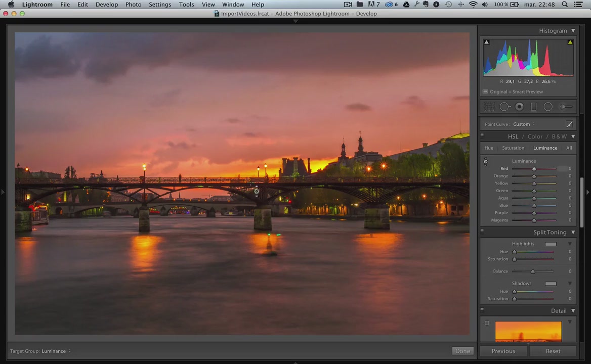
Task: Click the volume icon in menu bar
Action: click(485, 5)
